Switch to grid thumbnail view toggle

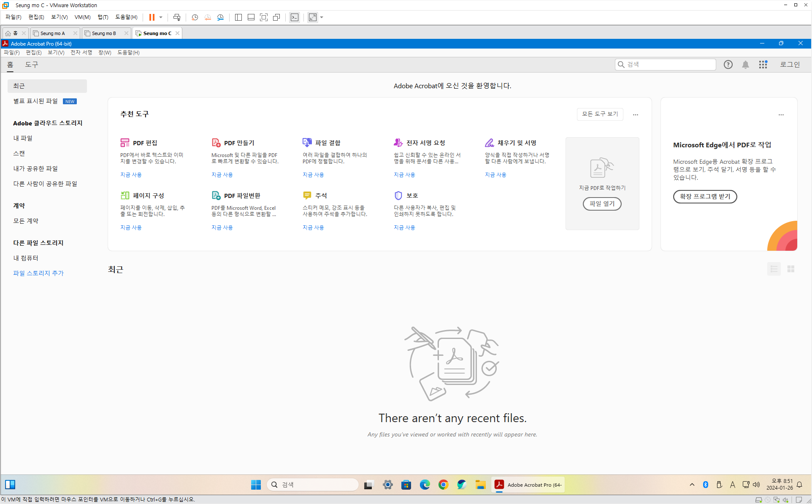coord(791,269)
